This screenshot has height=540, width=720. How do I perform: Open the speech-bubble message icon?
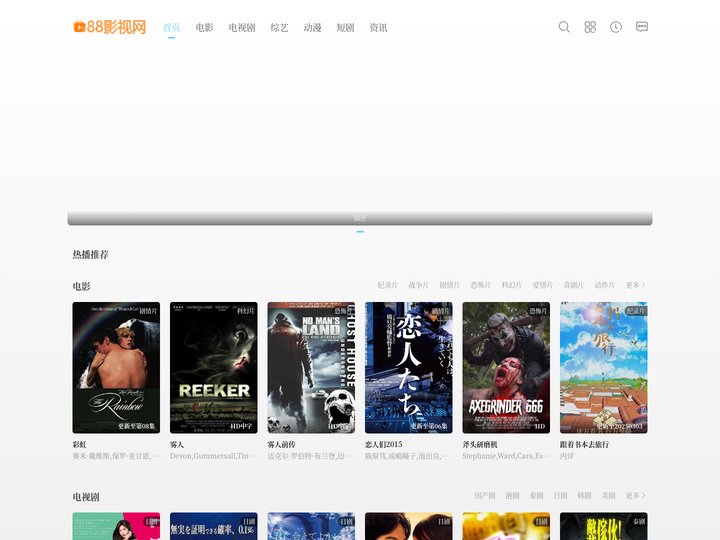coord(642,27)
